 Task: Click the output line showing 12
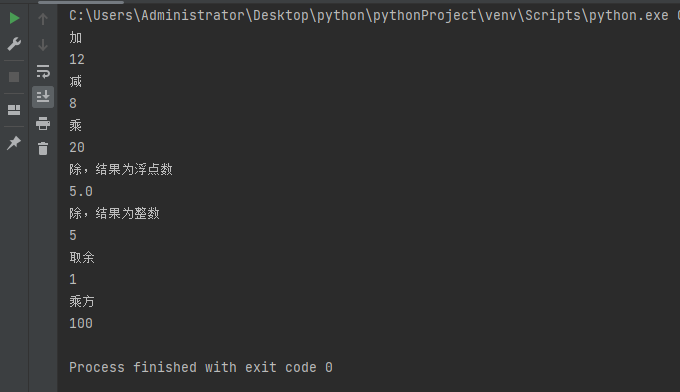[x=77, y=59]
